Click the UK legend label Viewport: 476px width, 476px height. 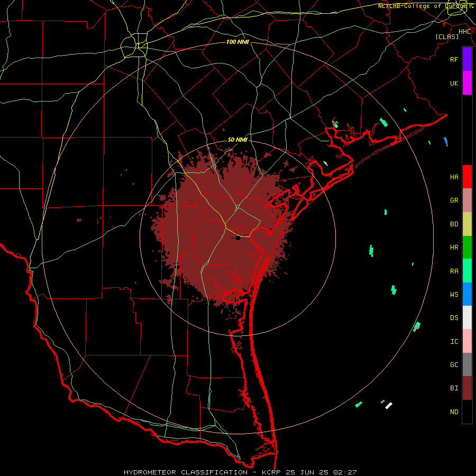(454, 83)
